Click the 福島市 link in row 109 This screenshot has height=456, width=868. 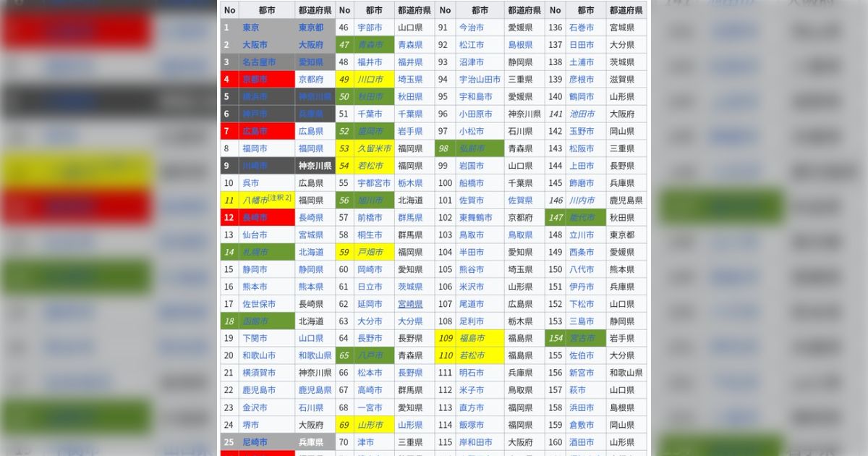[x=472, y=338]
